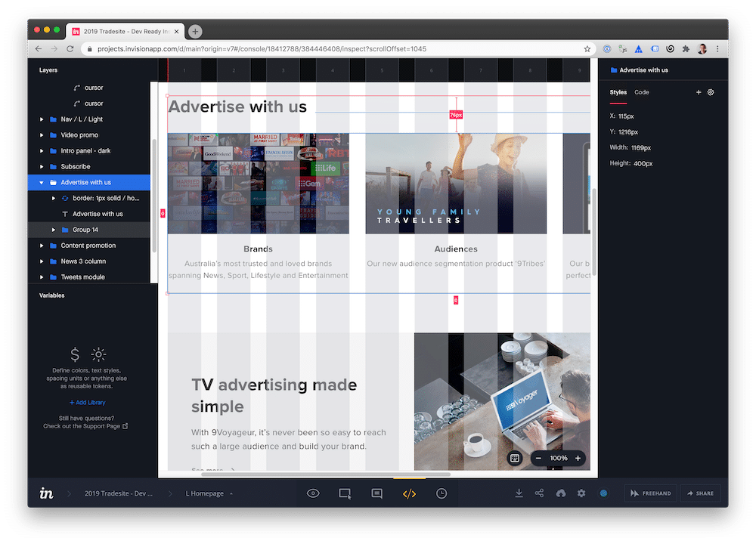Expand the Video promo layer
Image resolution: width=756 pixels, height=544 pixels.
42,135
